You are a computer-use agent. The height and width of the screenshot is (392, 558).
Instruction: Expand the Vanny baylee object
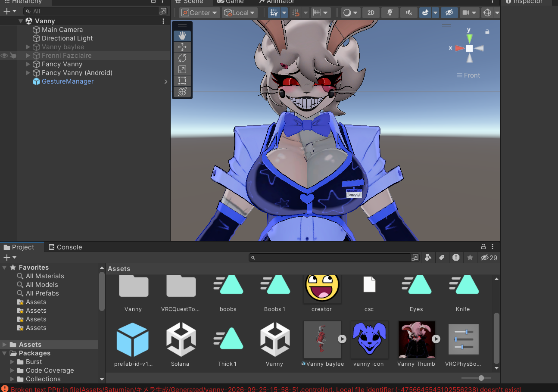click(28, 47)
